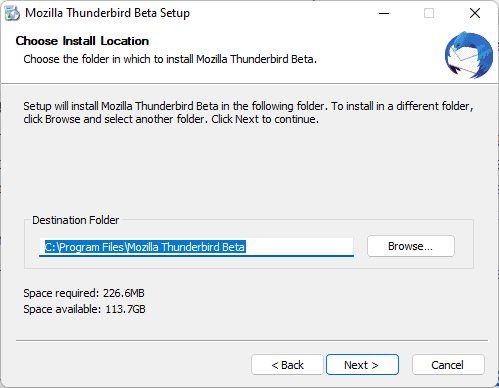Go back with the Back button

click(x=287, y=365)
